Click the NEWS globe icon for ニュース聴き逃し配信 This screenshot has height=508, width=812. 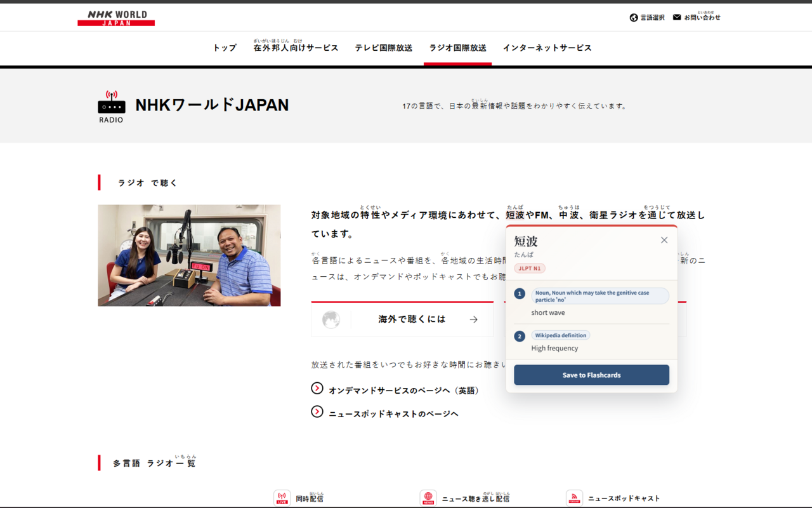click(428, 498)
